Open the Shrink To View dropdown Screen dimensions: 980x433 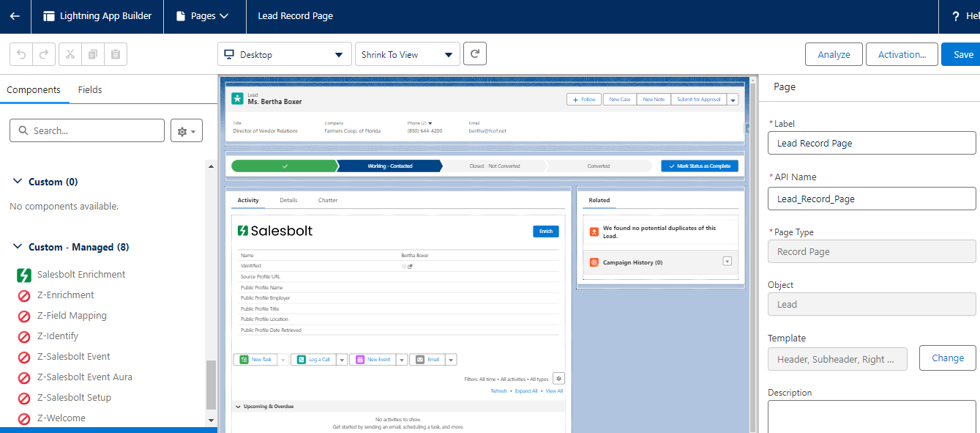tap(408, 54)
